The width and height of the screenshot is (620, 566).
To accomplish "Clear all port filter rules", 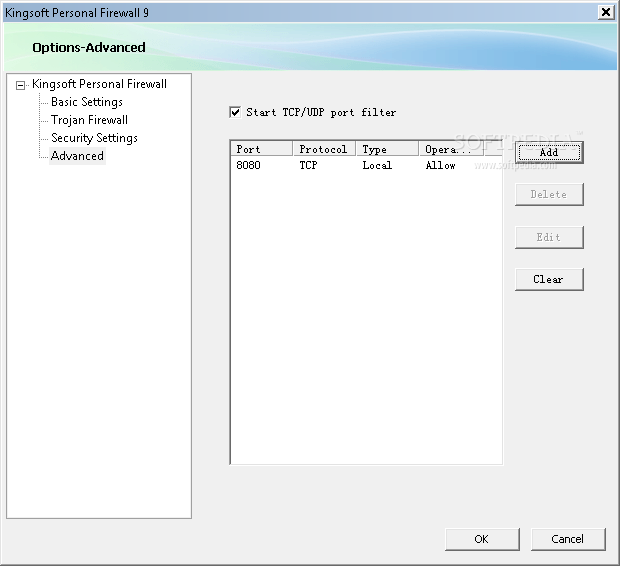I will [x=549, y=280].
